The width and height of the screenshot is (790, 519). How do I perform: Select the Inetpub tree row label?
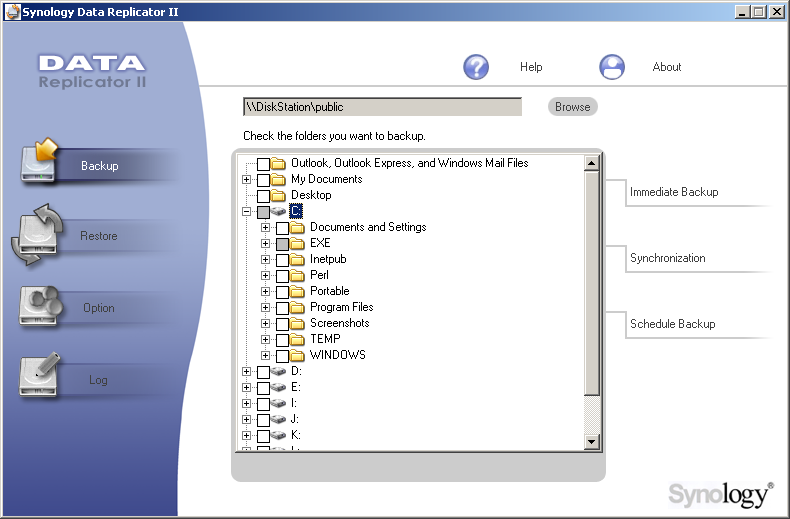point(328,260)
